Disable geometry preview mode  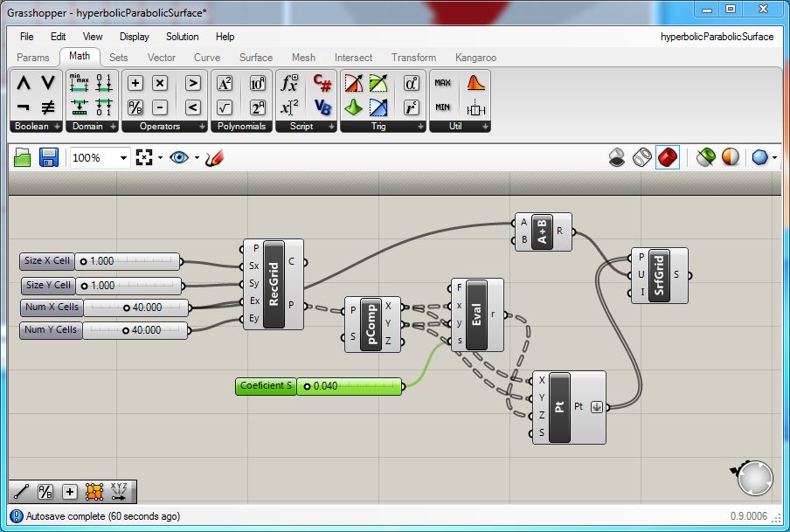[x=617, y=158]
